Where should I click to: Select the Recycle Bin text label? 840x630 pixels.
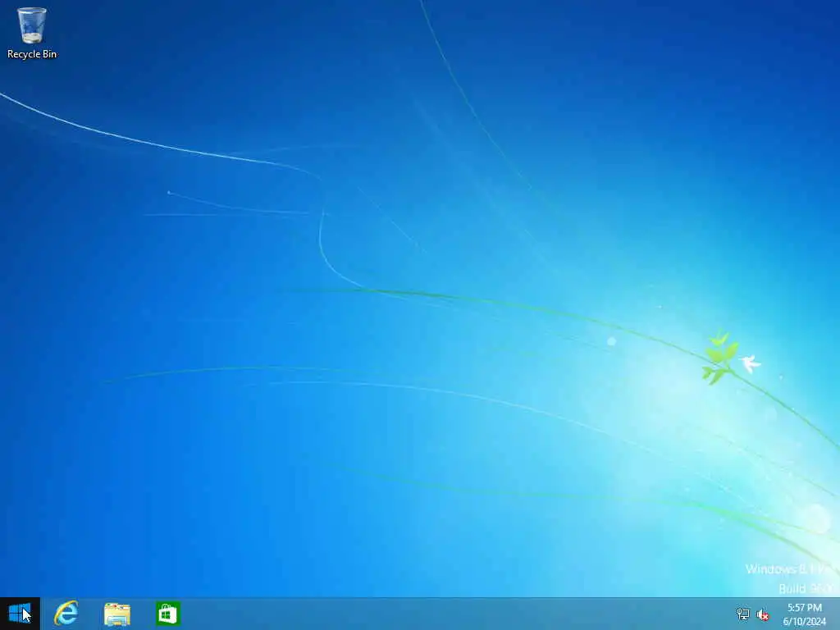pyautogui.click(x=32, y=54)
